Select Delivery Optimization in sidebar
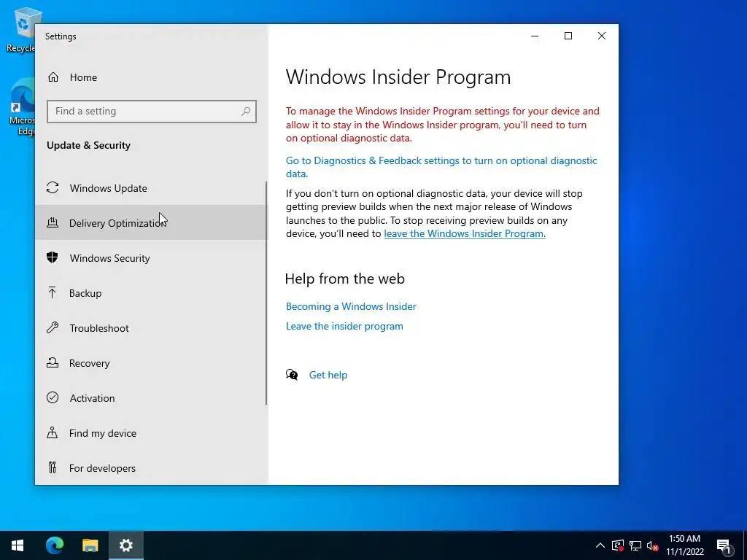The height and width of the screenshot is (560, 747). [150, 222]
